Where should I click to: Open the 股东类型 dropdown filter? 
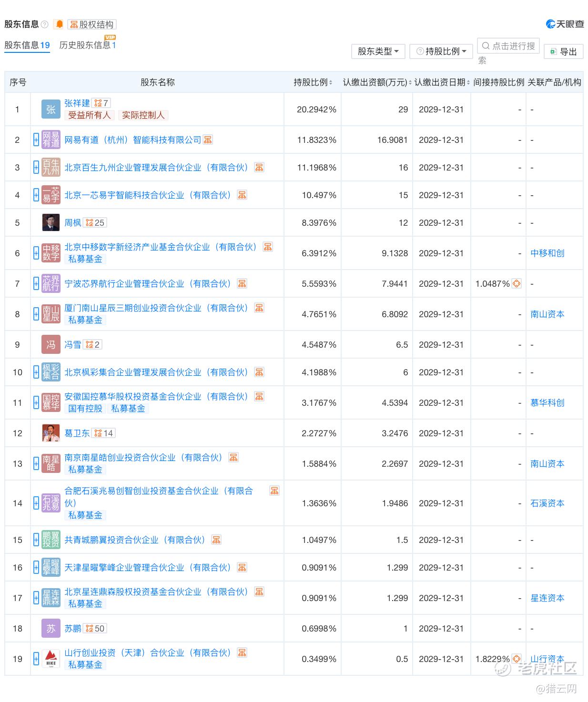pyautogui.click(x=378, y=51)
